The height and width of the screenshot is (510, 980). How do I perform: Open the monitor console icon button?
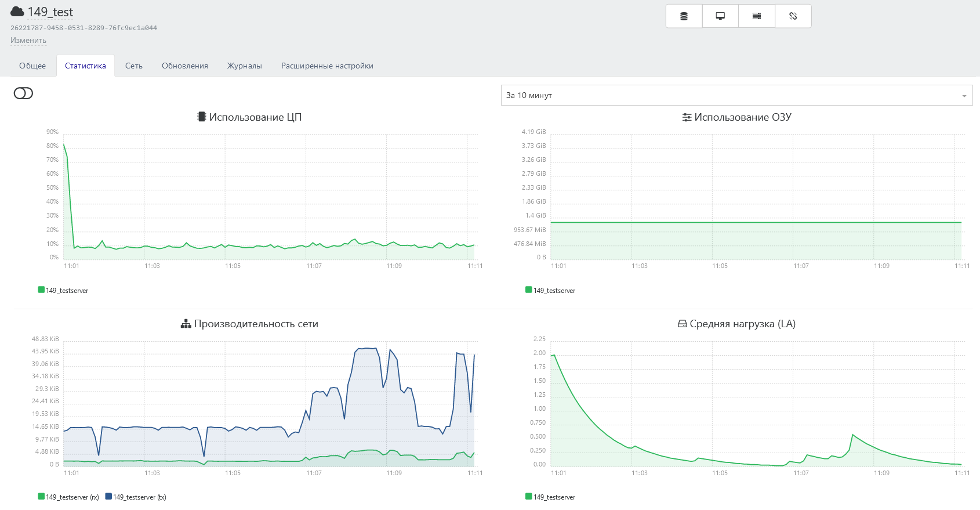(x=720, y=16)
